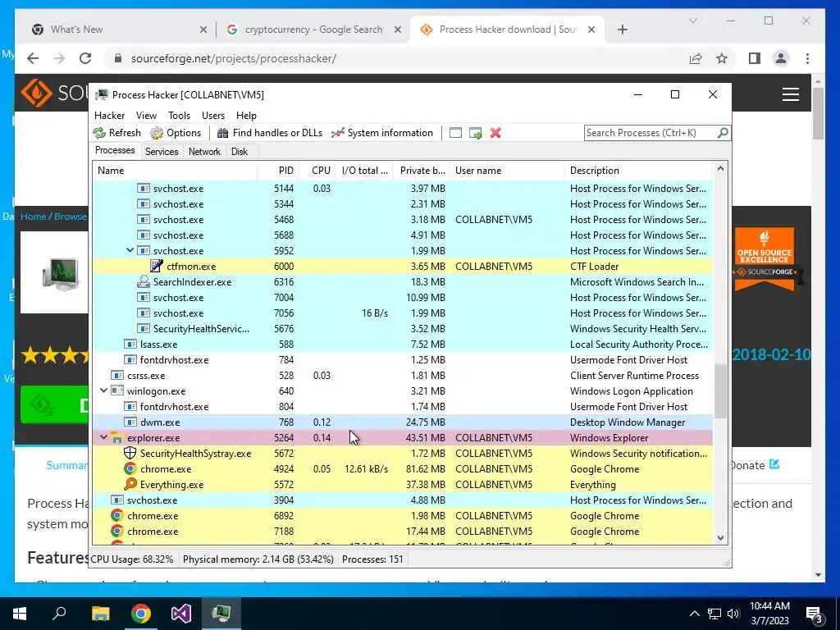Show hidden system tray icons
The image size is (840, 630).
[694, 614]
